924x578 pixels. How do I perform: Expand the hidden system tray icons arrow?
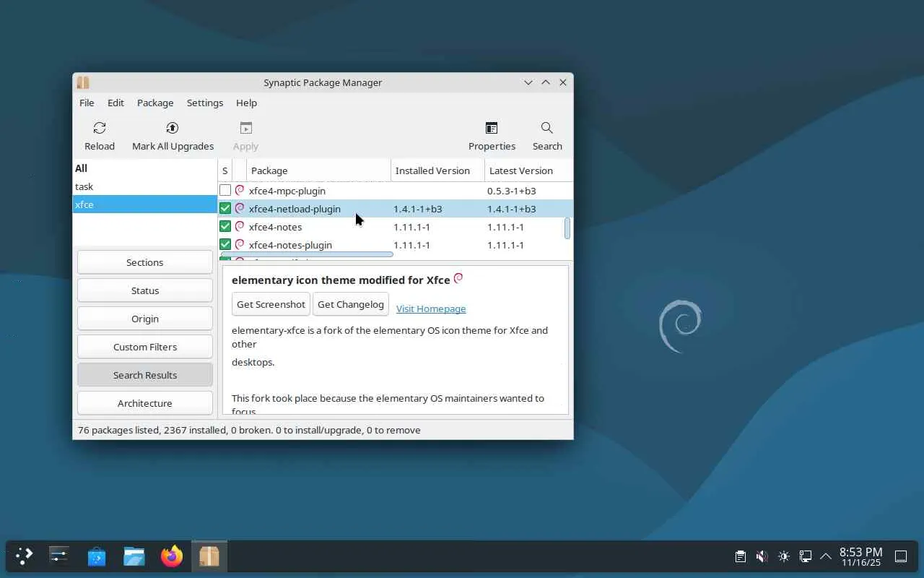pyautogui.click(x=826, y=556)
